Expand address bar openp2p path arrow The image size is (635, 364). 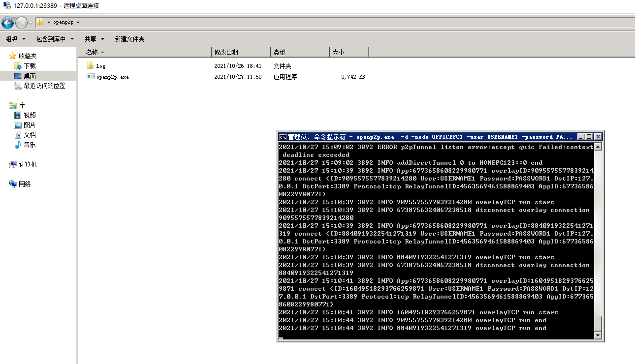pos(78,22)
